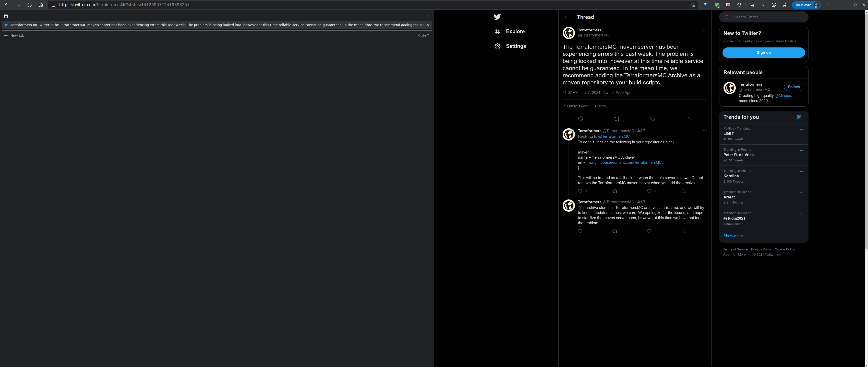Reply to the main Terraformers tweet
This screenshot has height=367, width=868.
581,119
